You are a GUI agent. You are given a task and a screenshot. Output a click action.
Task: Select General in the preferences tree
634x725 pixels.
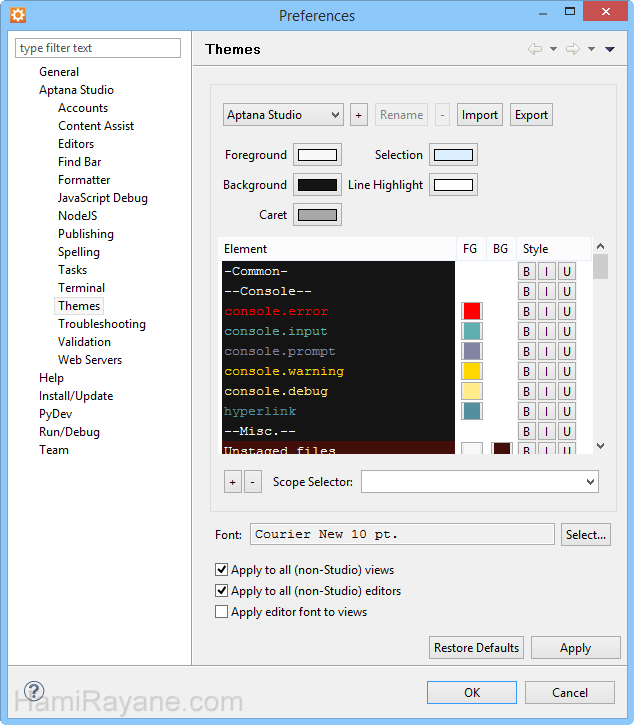pyautogui.click(x=59, y=72)
